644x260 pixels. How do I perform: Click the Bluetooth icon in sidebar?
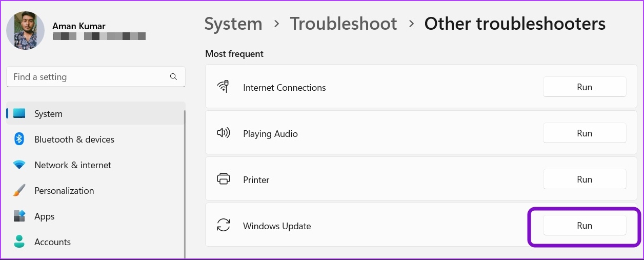tap(19, 139)
